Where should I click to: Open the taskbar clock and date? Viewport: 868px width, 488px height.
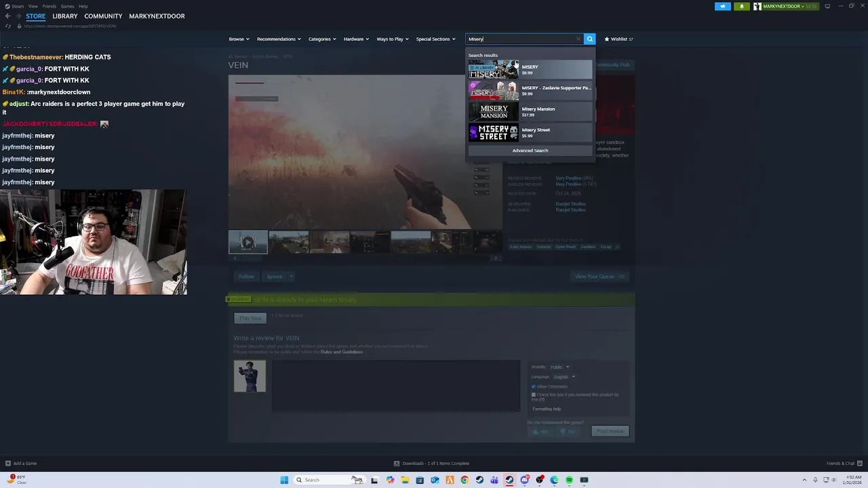852,480
